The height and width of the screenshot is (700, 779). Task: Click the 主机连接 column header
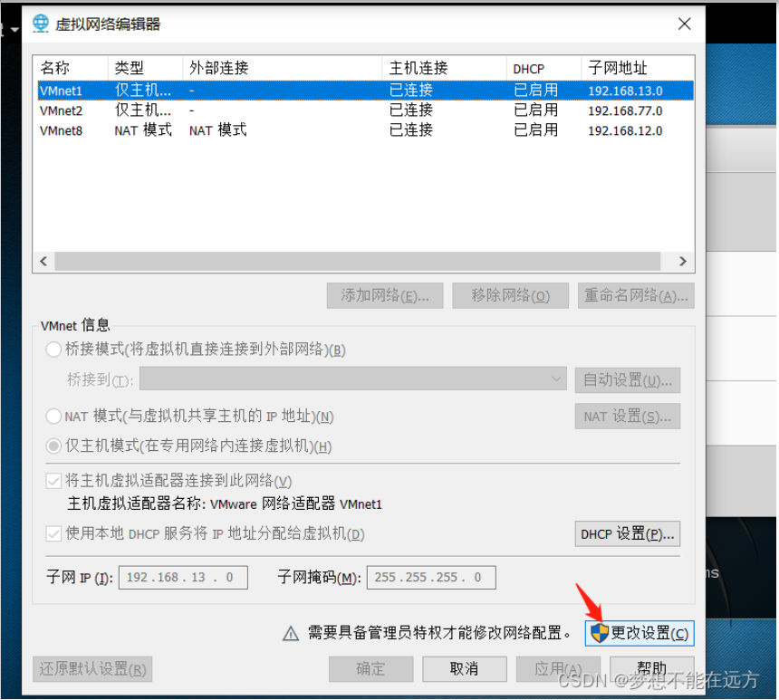445,68
